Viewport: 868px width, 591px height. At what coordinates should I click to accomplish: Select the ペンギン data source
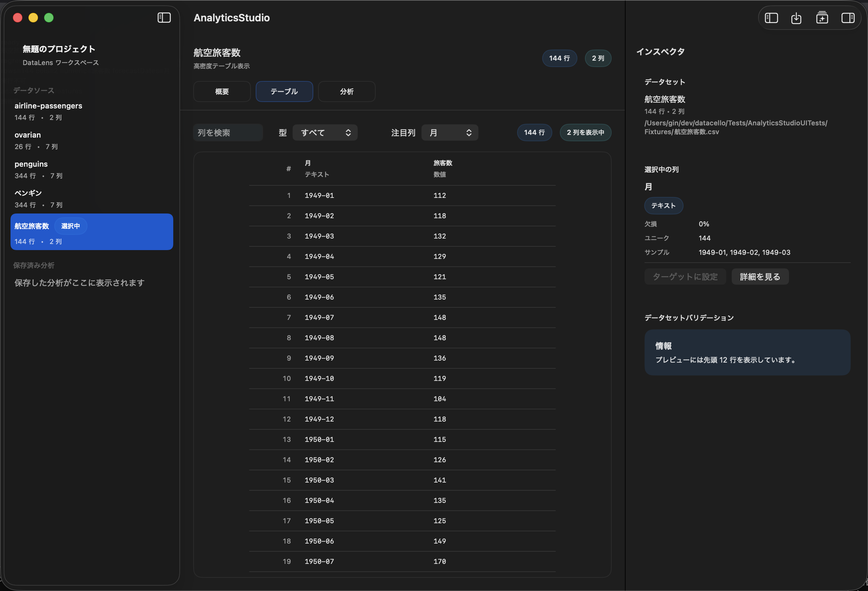[x=92, y=199]
